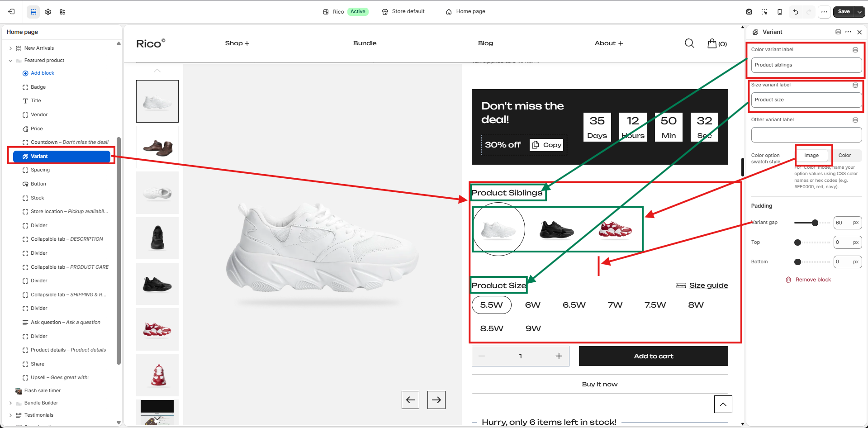Select the Variant block in sidebar

(x=62, y=157)
